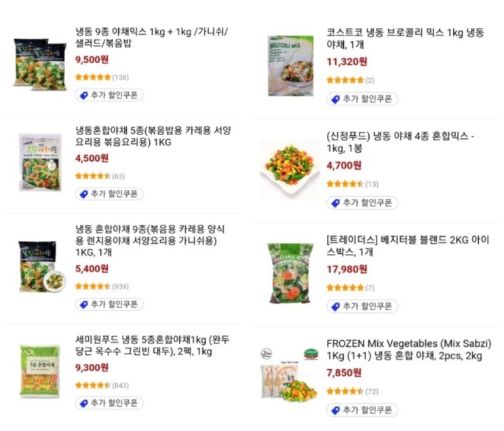Click the 세미원푸드 5종 혼합야채 green package thumbnail
Viewport: 504px width, 431px height.
41,371
